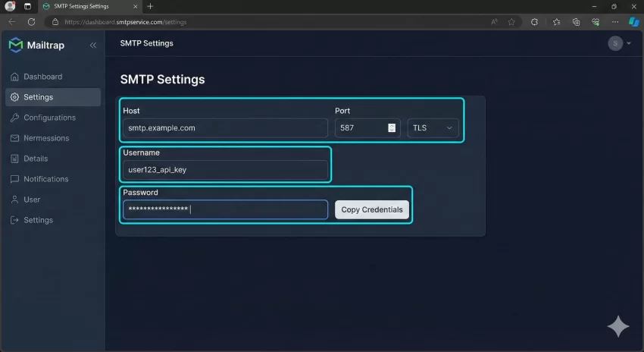This screenshot has width=644, height=352.
Task: Click the browser address bar URL
Action: pos(125,22)
